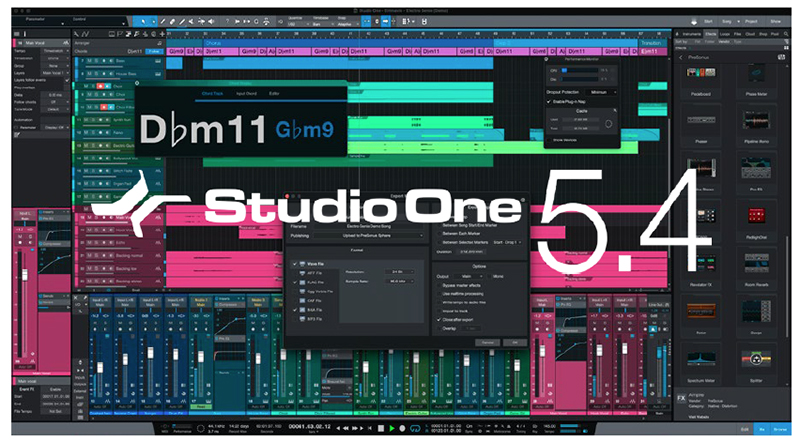The image size is (800, 442).
Task: Click the Edit button at bottom right
Action: pyautogui.click(x=744, y=429)
